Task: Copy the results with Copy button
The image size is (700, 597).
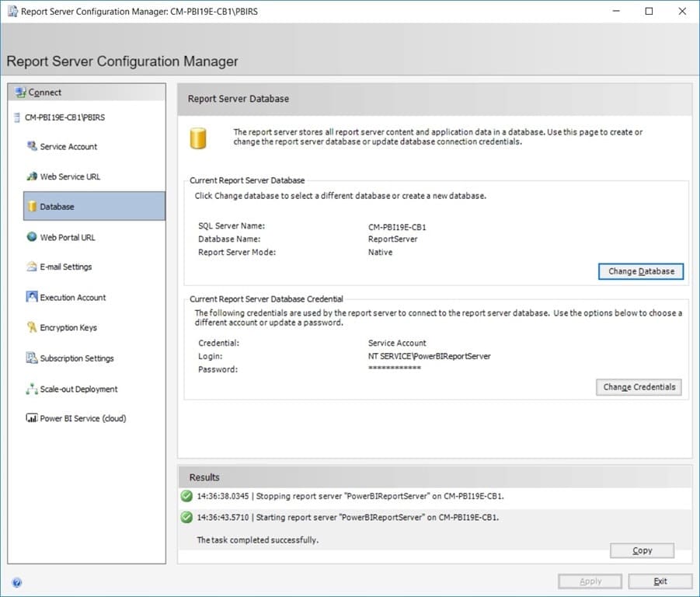Action: (642, 550)
